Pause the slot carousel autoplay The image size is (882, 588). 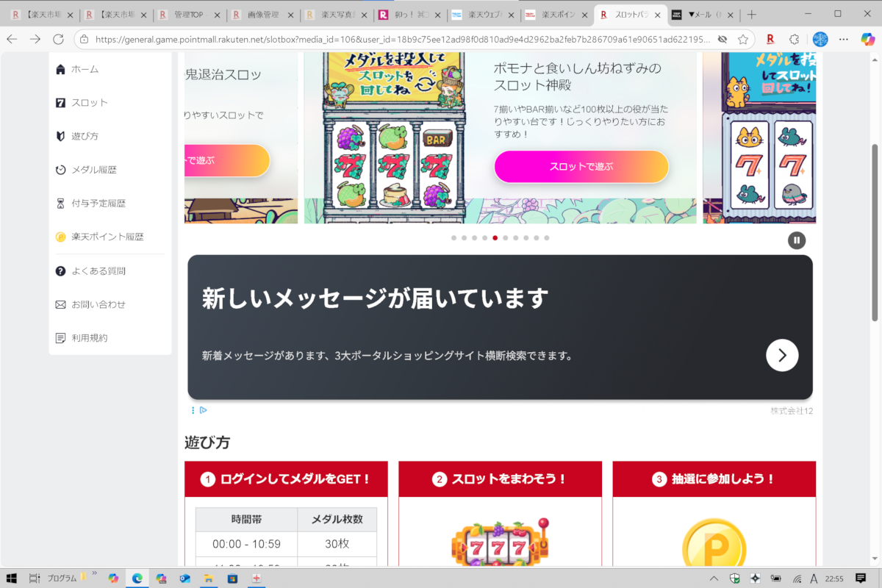(797, 240)
